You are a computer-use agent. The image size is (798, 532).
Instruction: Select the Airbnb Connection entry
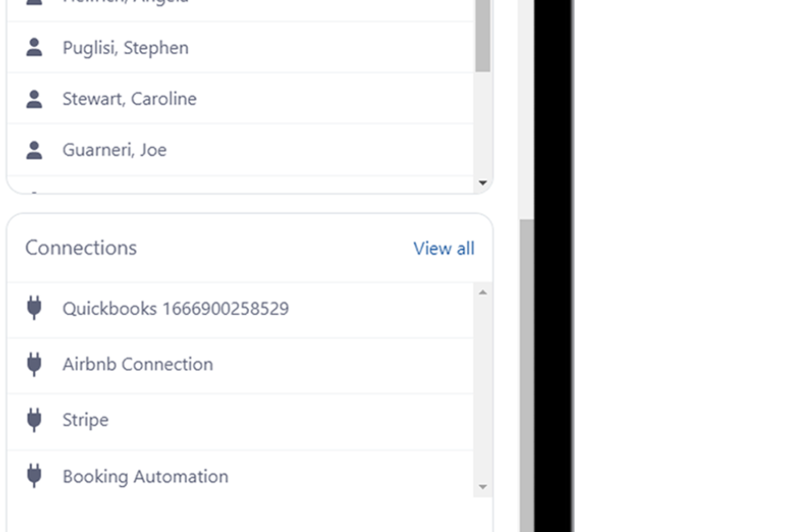[137, 364]
